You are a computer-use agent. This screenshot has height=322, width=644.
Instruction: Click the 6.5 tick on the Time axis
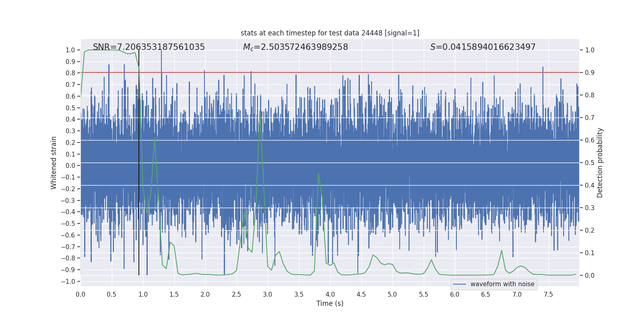pos(486,294)
